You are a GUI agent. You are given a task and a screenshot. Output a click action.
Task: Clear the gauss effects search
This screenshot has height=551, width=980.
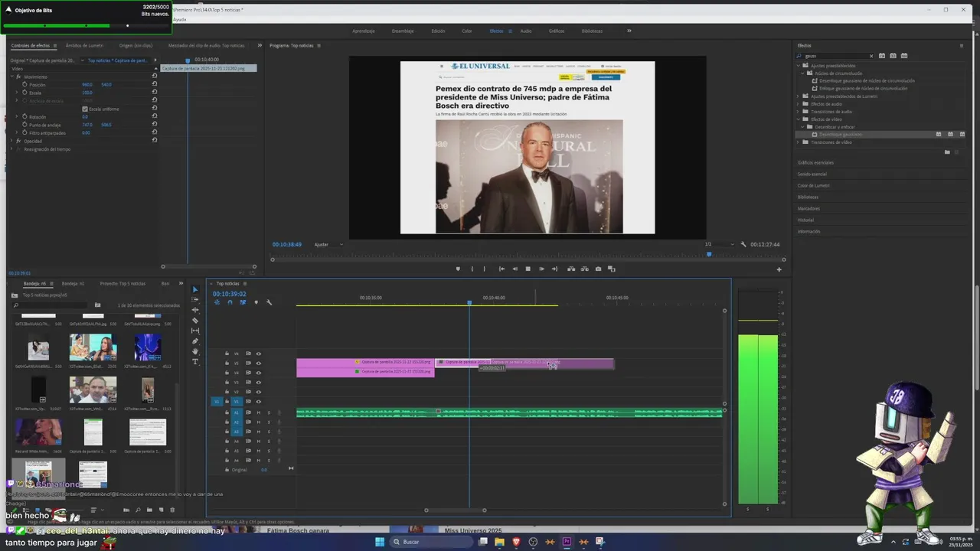tap(871, 56)
